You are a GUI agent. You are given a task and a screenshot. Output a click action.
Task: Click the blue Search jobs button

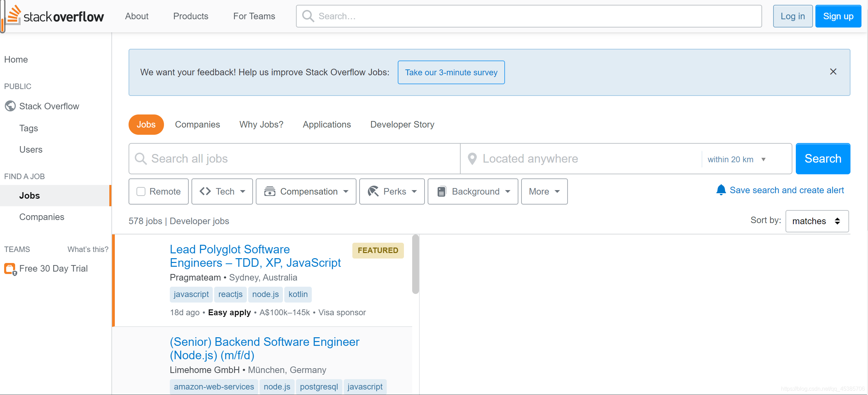(x=823, y=159)
